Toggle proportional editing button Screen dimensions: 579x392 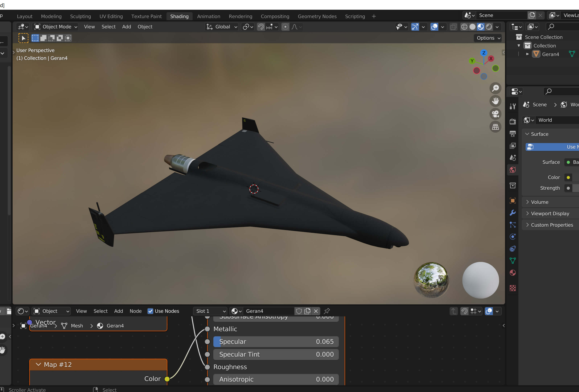pyautogui.click(x=285, y=27)
